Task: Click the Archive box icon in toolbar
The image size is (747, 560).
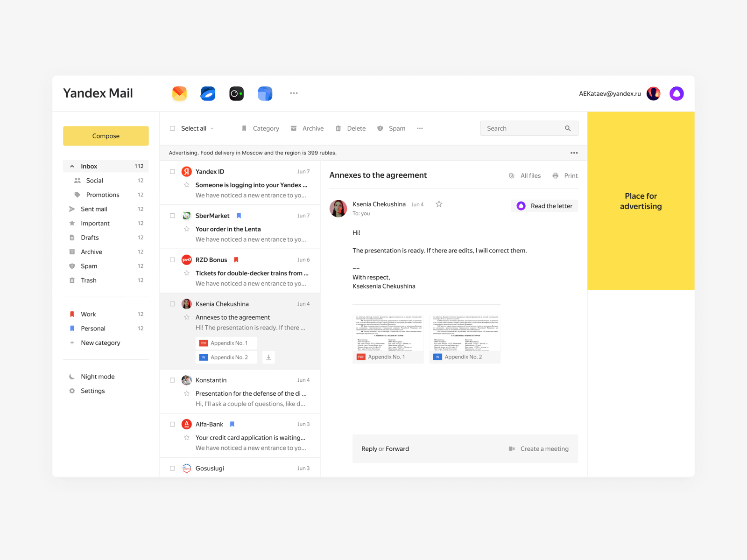Action: pyautogui.click(x=294, y=128)
